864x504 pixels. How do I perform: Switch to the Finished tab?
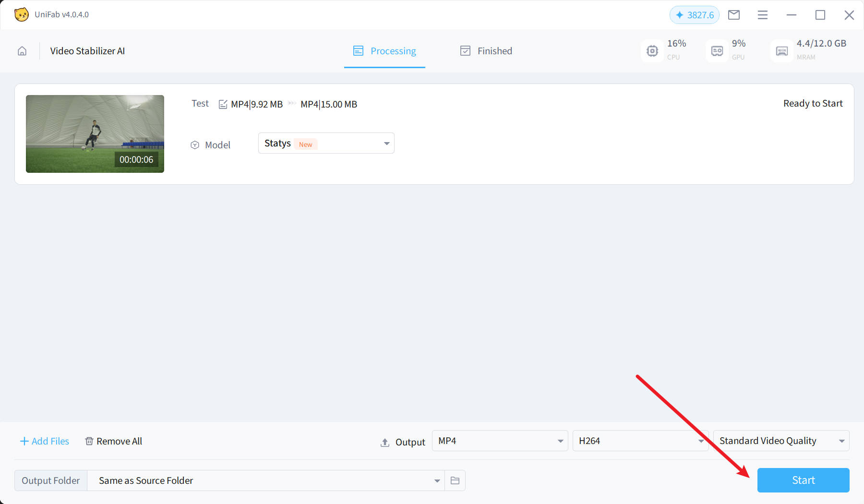click(x=486, y=51)
